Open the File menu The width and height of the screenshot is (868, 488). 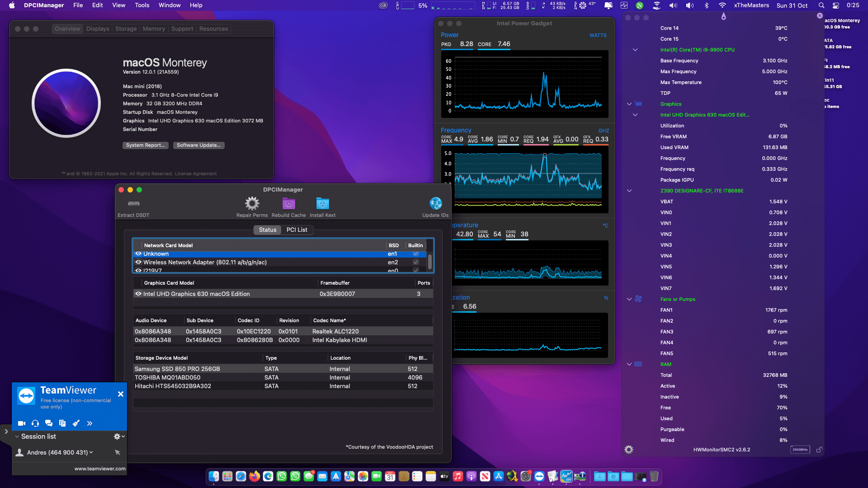click(78, 5)
